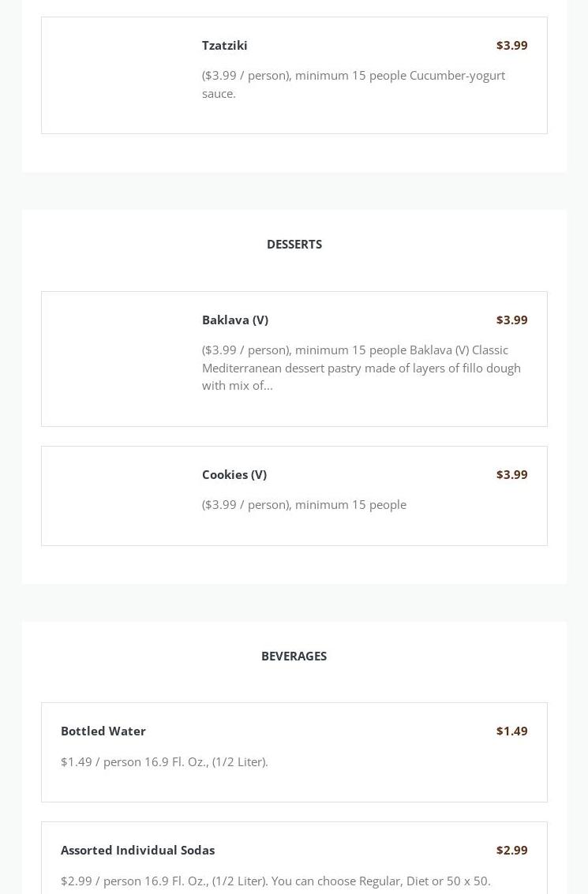Open the Assorted Individual Sodas item
Screen dimensions: 588x894
[137, 850]
